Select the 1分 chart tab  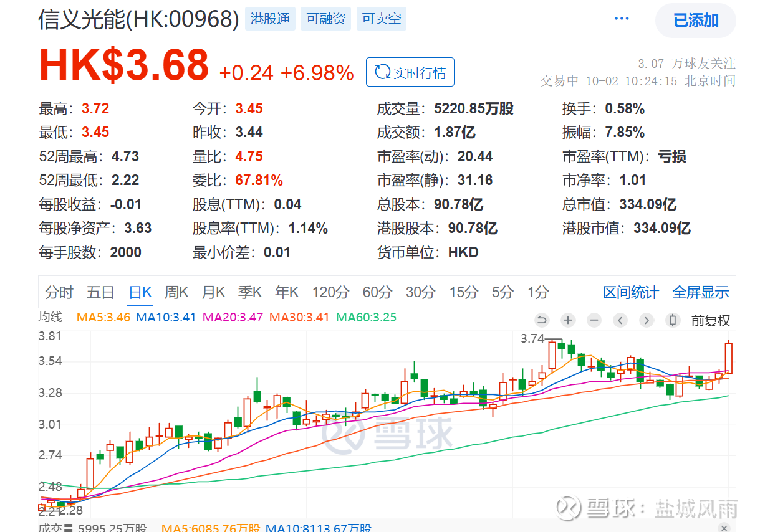coord(538,292)
